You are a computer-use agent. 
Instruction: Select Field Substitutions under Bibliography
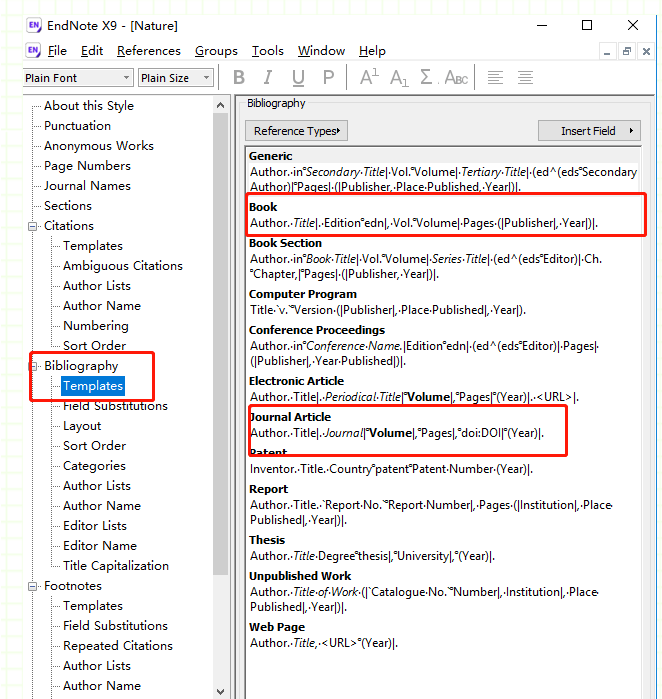(115, 406)
